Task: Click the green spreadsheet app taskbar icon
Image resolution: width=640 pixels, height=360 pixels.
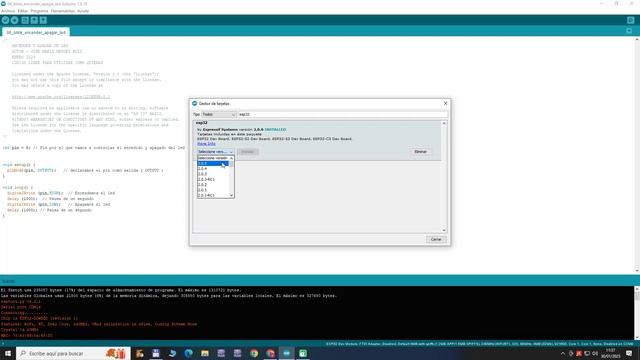Action: tap(303, 353)
